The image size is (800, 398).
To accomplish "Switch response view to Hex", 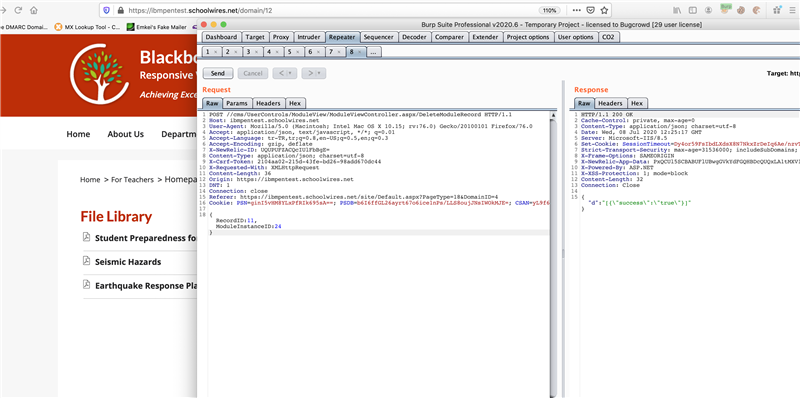I will (x=637, y=103).
